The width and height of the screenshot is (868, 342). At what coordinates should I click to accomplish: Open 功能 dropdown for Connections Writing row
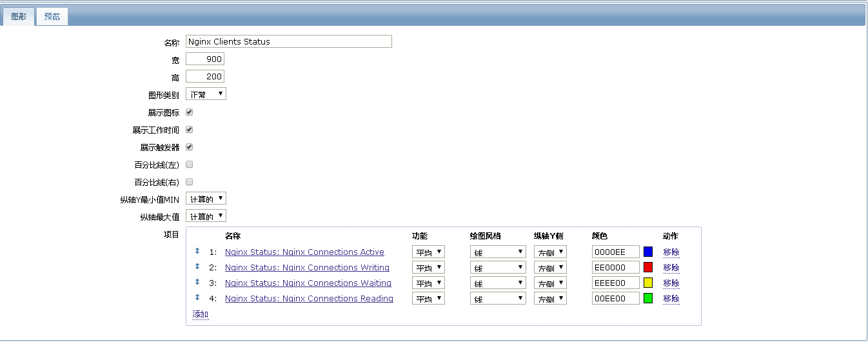coord(428,267)
